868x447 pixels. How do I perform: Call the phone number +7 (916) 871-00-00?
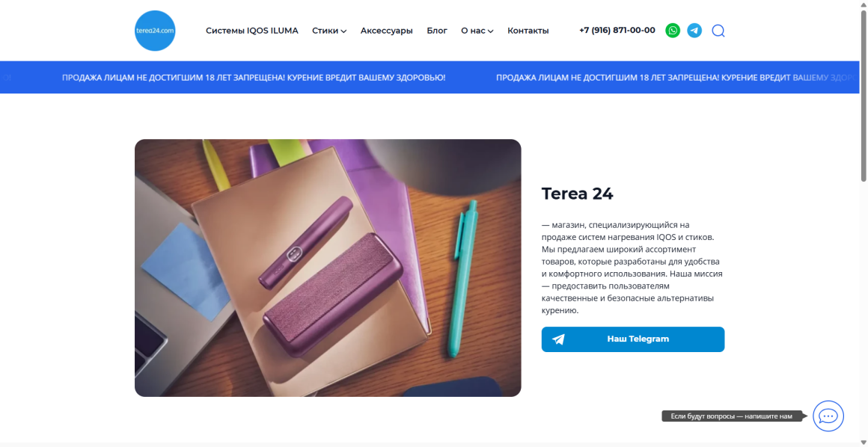point(617,31)
